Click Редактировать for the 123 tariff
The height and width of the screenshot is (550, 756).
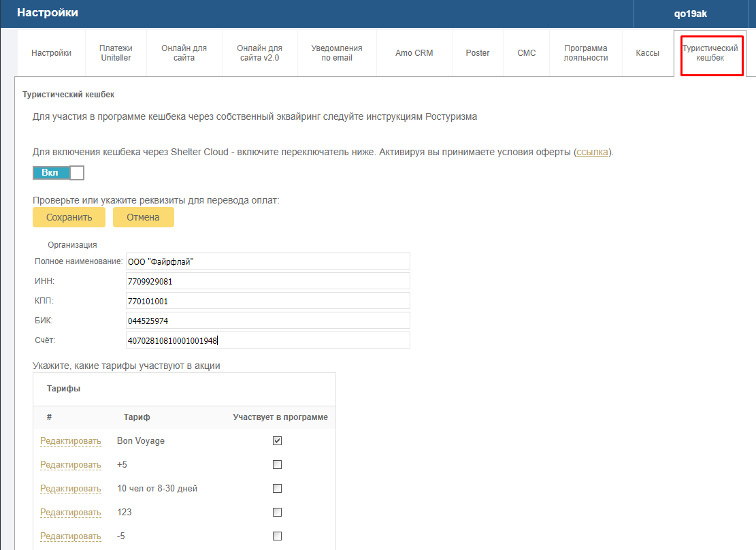pos(70,513)
